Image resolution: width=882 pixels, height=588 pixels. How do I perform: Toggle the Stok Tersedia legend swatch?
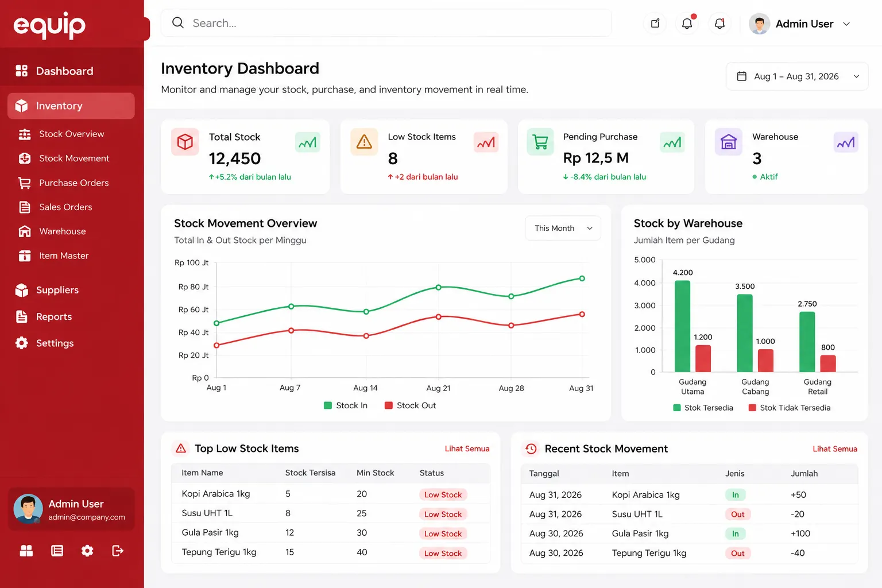677,408
